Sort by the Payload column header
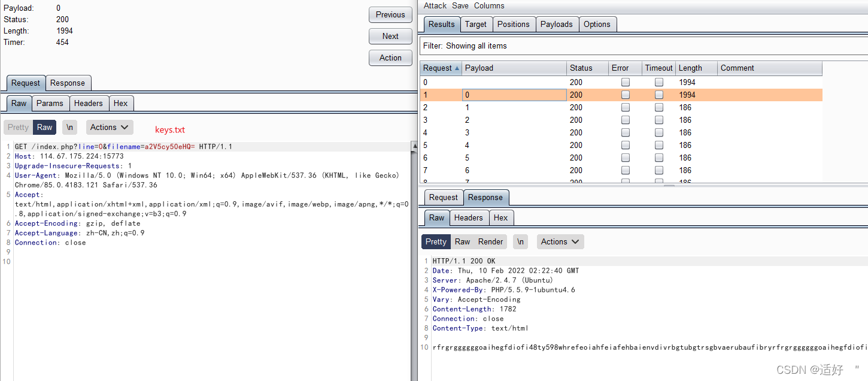The height and width of the screenshot is (381, 868). pos(514,68)
